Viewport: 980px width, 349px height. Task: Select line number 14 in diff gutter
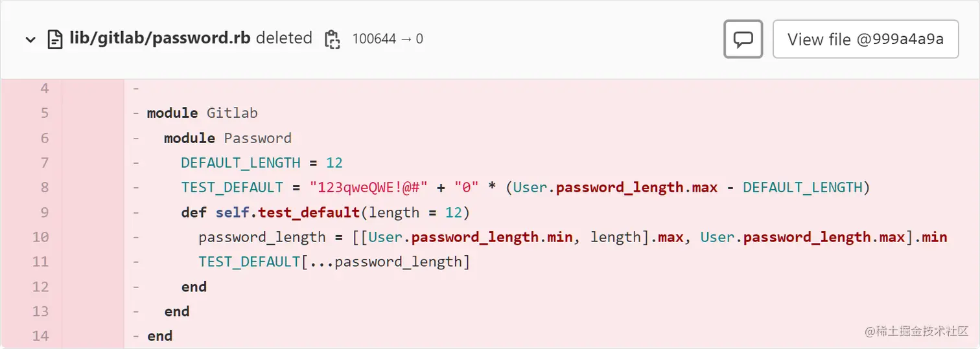click(x=40, y=336)
